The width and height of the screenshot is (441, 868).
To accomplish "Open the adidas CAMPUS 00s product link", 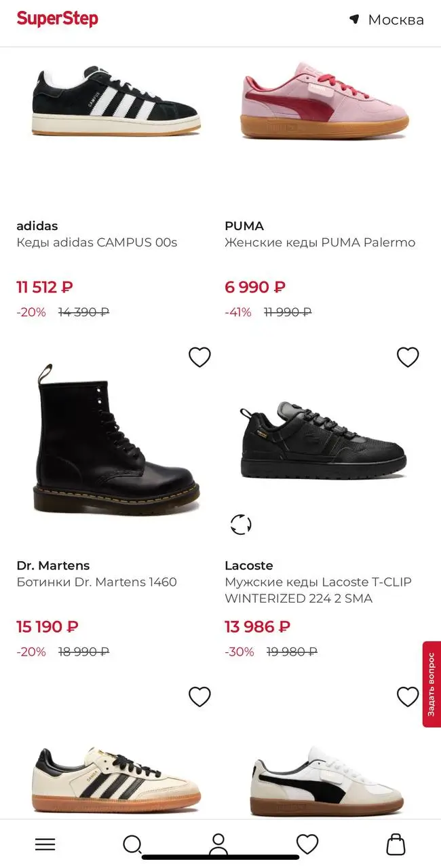I will coord(97,242).
